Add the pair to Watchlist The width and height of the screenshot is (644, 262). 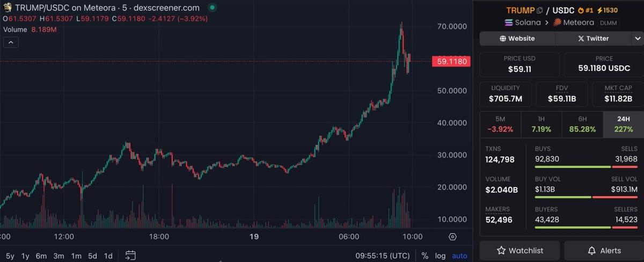point(519,251)
